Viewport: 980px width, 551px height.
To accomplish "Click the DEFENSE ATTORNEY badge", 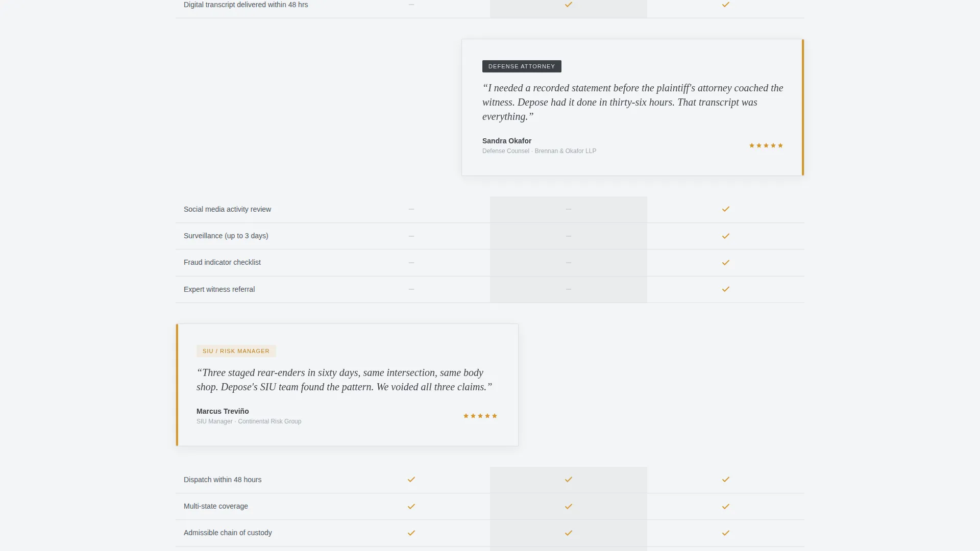I will (x=522, y=66).
